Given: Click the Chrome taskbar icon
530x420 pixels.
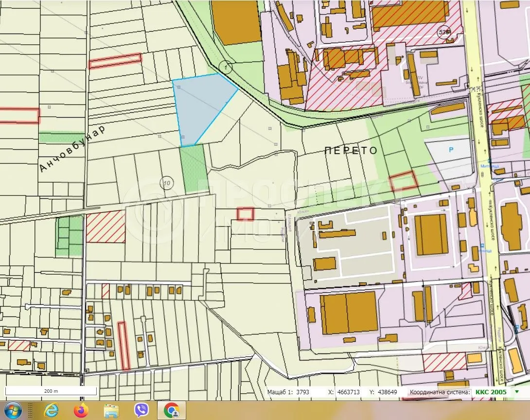Looking at the screenshot, I should pyautogui.click(x=171, y=411).
